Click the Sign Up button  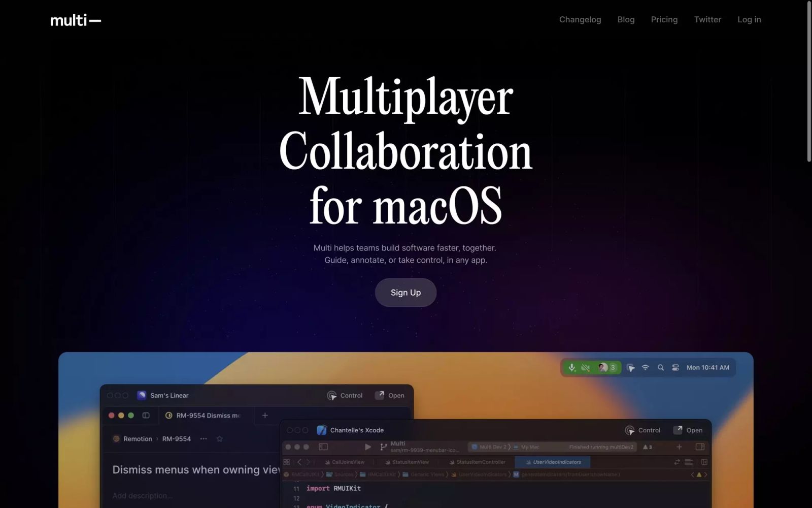(405, 293)
